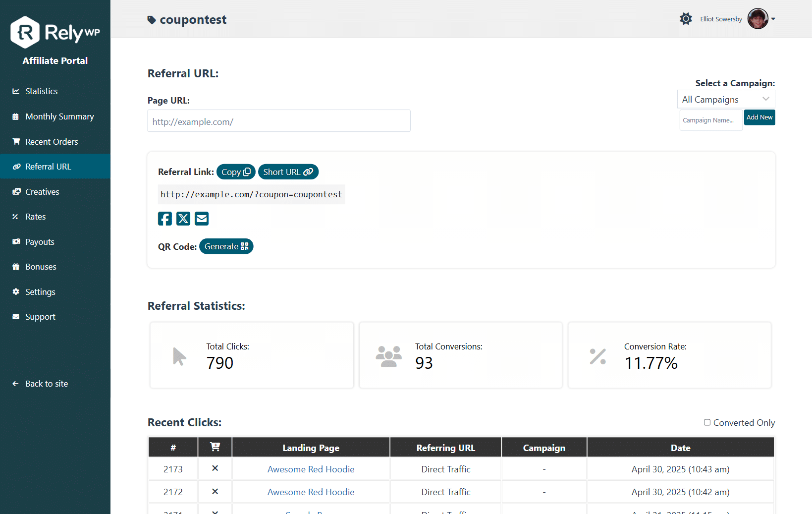Toggle dark mode sun icon
This screenshot has width=812, height=514.
click(x=686, y=19)
